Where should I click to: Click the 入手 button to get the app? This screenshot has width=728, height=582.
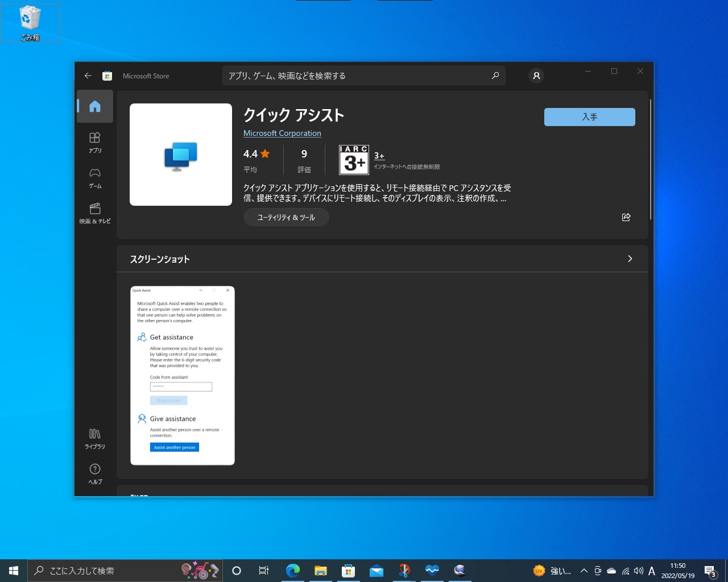pos(589,117)
